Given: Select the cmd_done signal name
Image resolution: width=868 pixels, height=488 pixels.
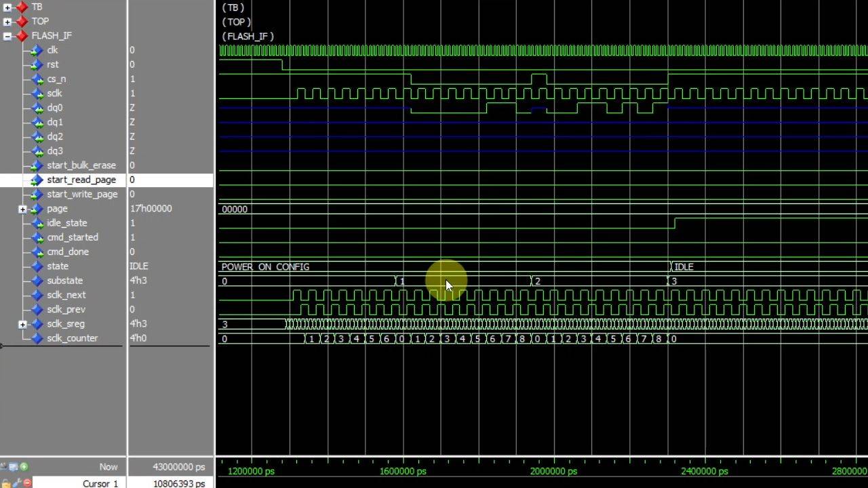Looking at the screenshot, I should coord(68,251).
